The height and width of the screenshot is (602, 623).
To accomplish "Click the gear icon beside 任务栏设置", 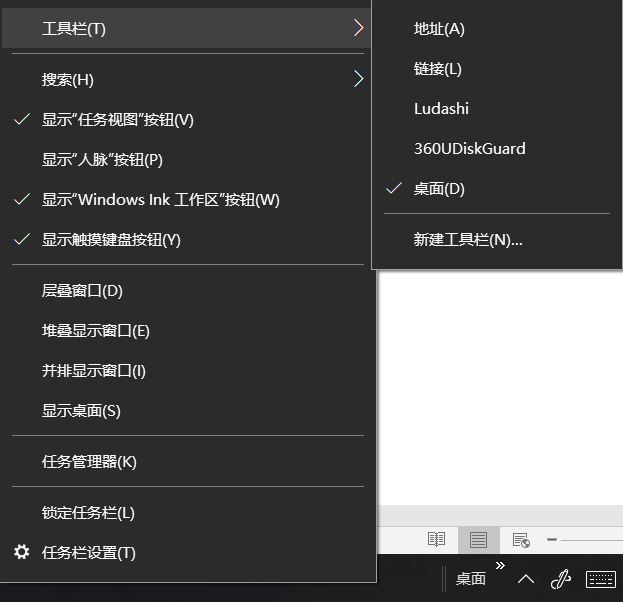I will click(21, 552).
